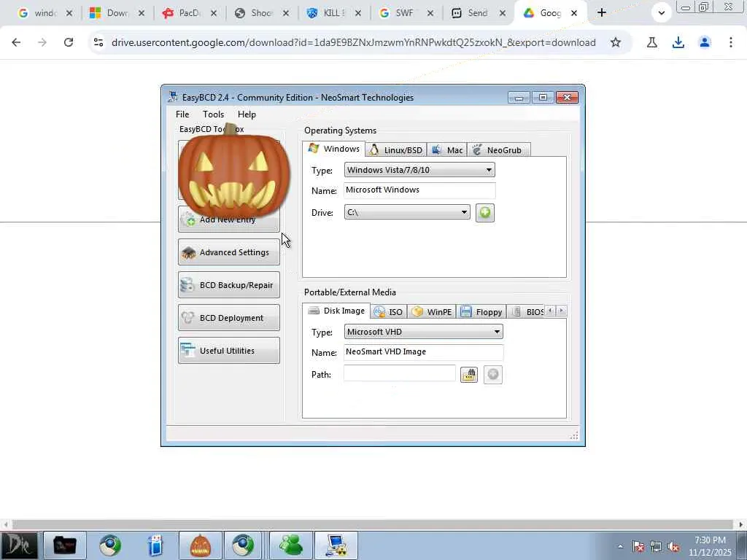Bookmark this page with the star icon
Image resolution: width=747 pixels, height=560 pixels.
pos(616,42)
